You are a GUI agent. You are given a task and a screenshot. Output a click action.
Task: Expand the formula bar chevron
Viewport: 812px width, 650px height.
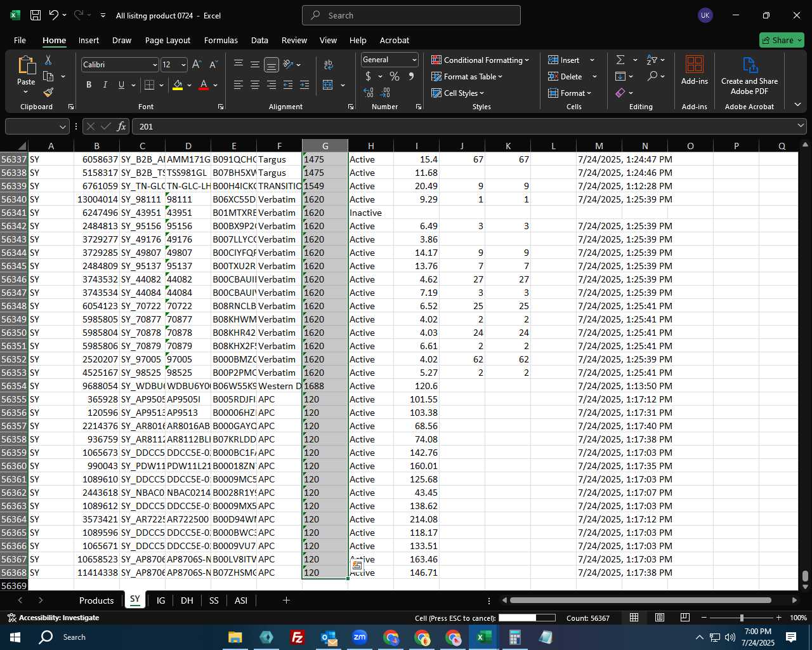click(801, 126)
